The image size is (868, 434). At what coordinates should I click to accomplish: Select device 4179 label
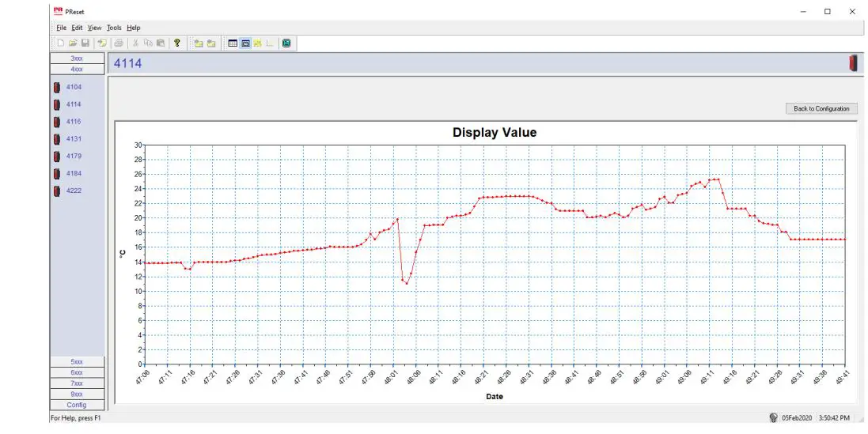[x=74, y=157]
